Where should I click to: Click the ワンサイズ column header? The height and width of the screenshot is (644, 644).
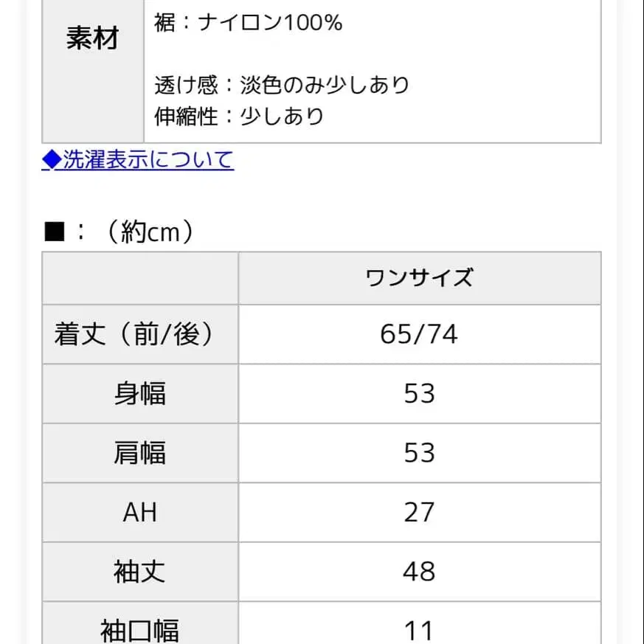[x=419, y=277]
